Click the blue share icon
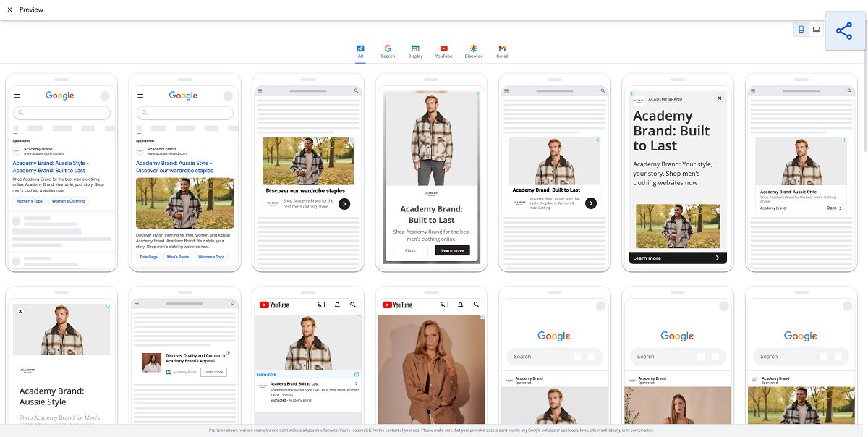Screen dimensions: 868x437 [843, 30]
